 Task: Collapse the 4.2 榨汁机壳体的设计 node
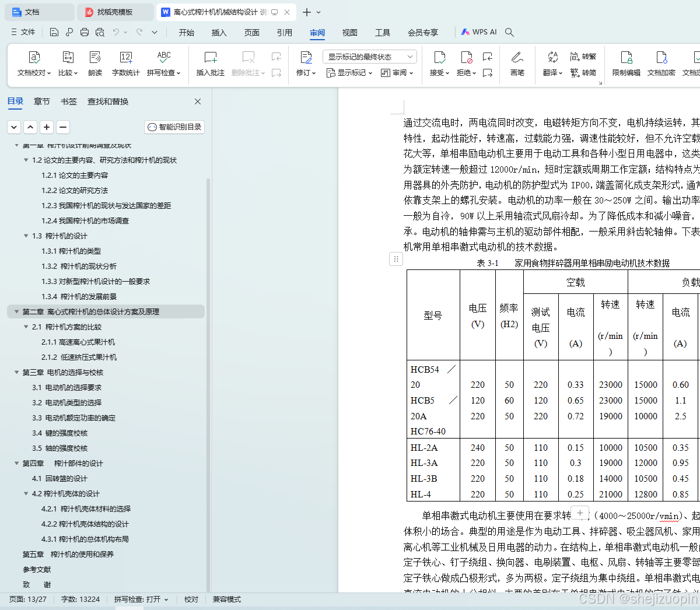point(26,493)
